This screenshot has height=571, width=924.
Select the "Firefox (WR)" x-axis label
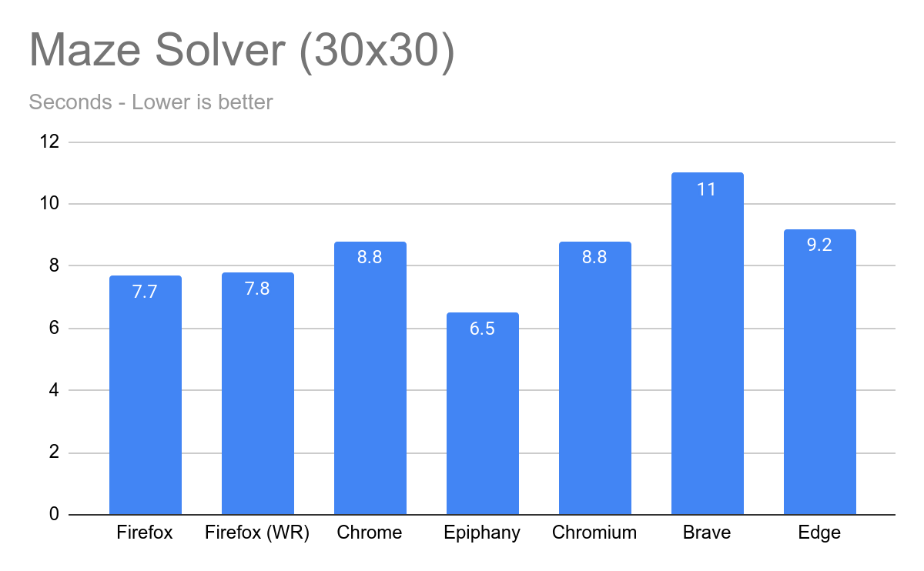click(x=257, y=533)
